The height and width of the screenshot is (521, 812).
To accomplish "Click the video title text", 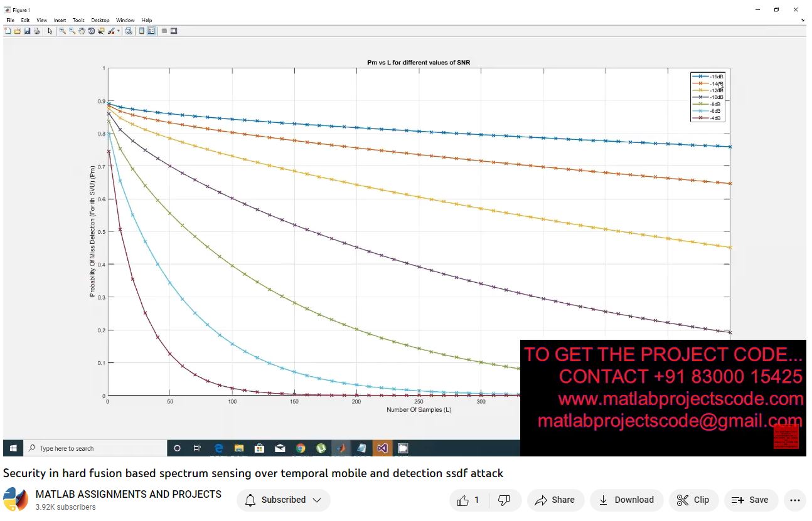I will pos(253,473).
